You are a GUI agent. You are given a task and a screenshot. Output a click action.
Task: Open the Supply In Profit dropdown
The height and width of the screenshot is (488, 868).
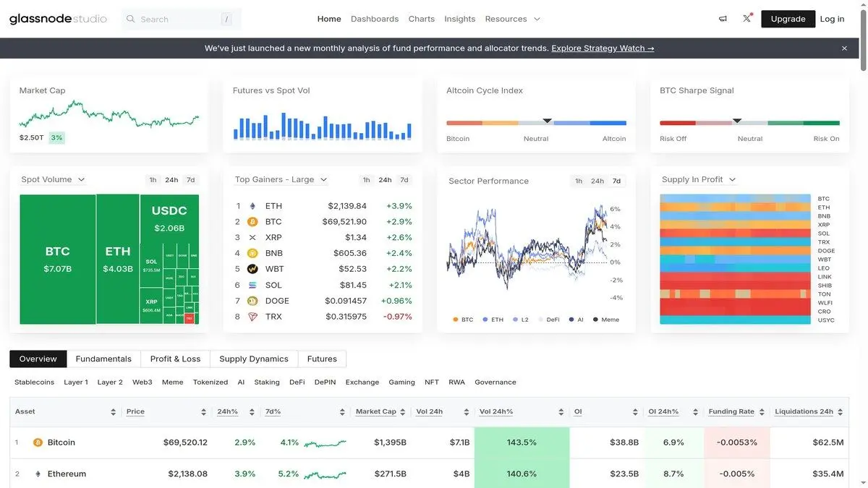click(x=699, y=179)
